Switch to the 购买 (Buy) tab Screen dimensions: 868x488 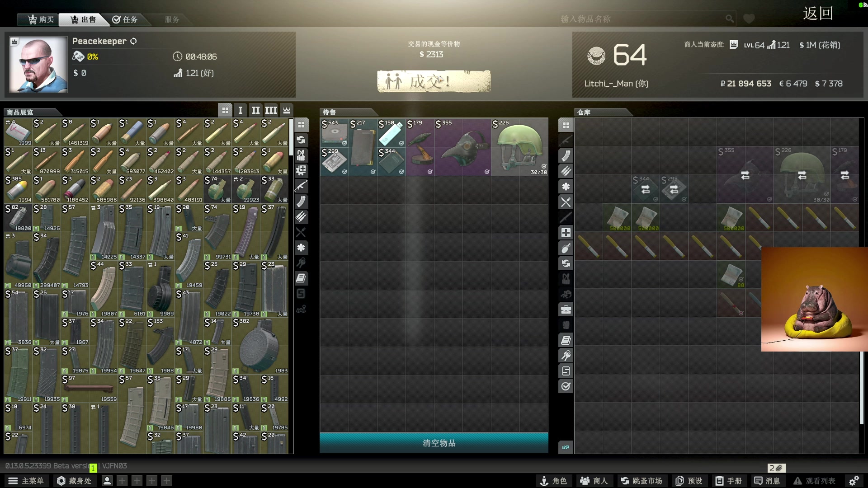(41, 19)
